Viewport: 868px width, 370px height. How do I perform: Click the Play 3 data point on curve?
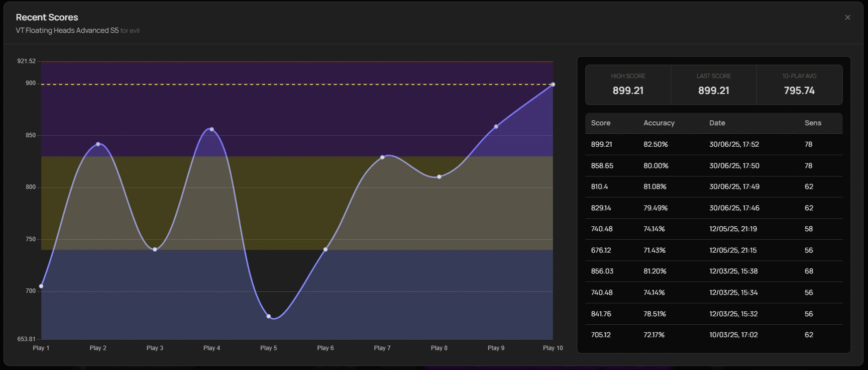click(155, 249)
